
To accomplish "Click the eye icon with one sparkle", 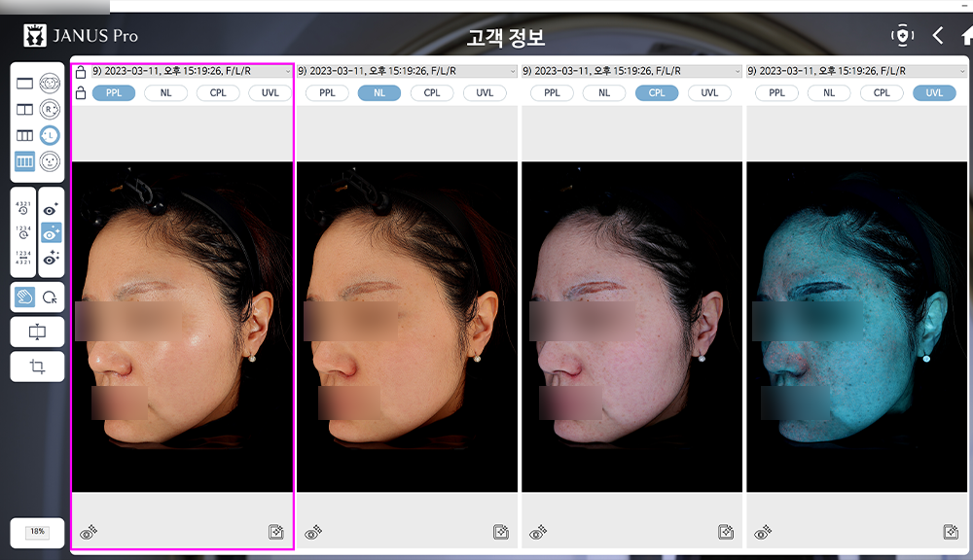I will [x=51, y=209].
